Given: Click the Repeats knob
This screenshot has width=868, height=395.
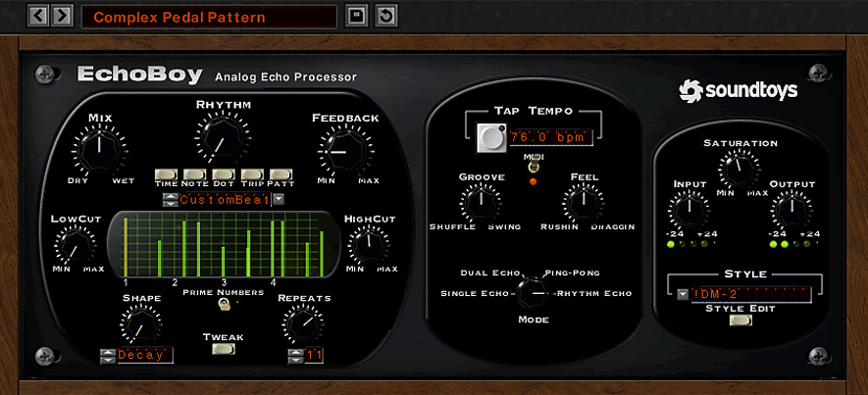Looking at the screenshot, I should point(303,322).
